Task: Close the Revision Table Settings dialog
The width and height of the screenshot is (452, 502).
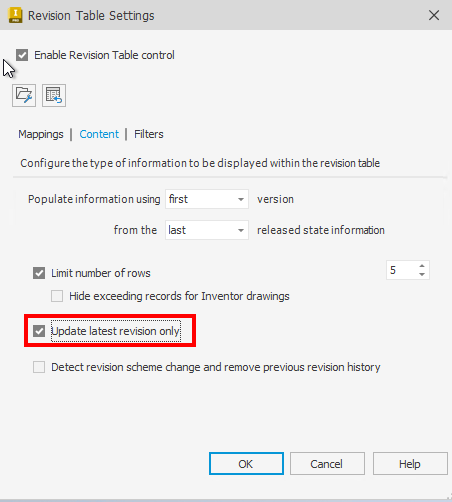Action: pyautogui.click(x=434, y=15)
